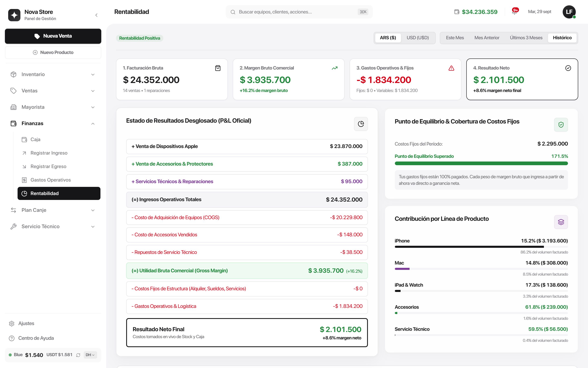
Task: Click the Inventario box icon
Action: (x=14, y=74)
